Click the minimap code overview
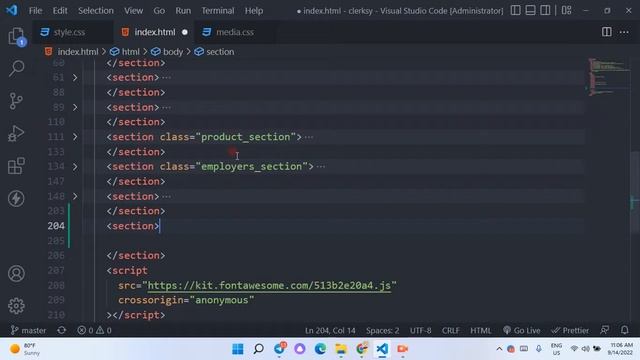 [x=608, y=77]
